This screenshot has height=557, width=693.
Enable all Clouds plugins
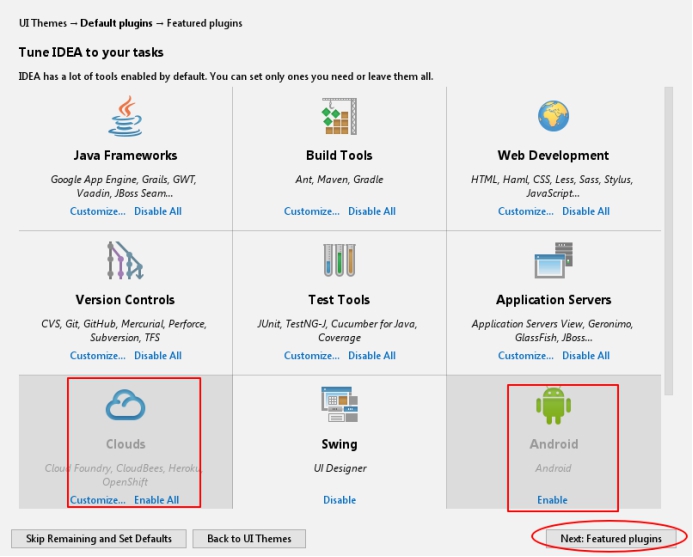click(x=156, y=500)
